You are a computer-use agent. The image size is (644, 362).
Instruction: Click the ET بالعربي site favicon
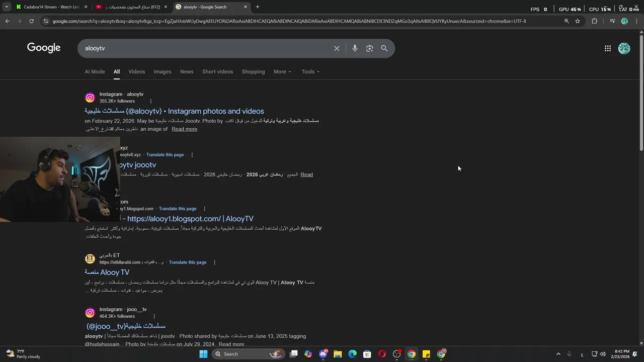coord(90,259)
